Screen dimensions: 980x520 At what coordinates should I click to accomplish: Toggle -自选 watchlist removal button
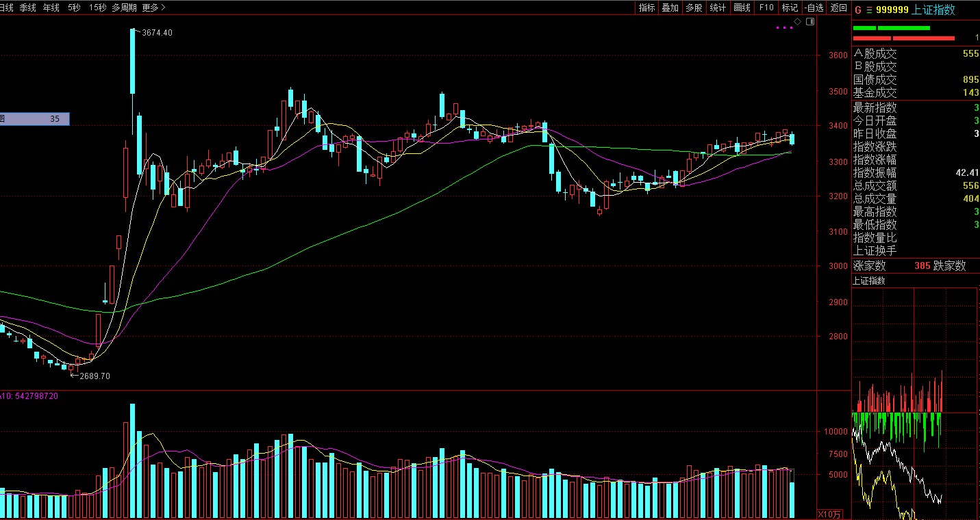coord(814,8)
